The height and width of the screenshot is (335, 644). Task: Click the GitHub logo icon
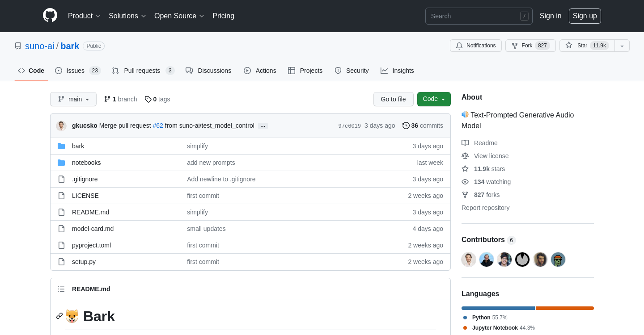[x=50, y=15]
